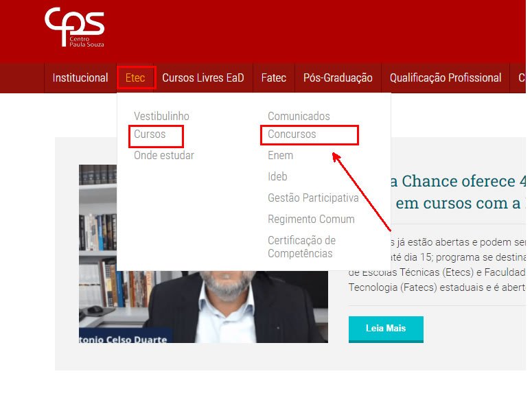Image resolution: width=532 pixels, height=402 pixels.
Task: Click the Comunicados submenu link
Action: coord(299,116)
